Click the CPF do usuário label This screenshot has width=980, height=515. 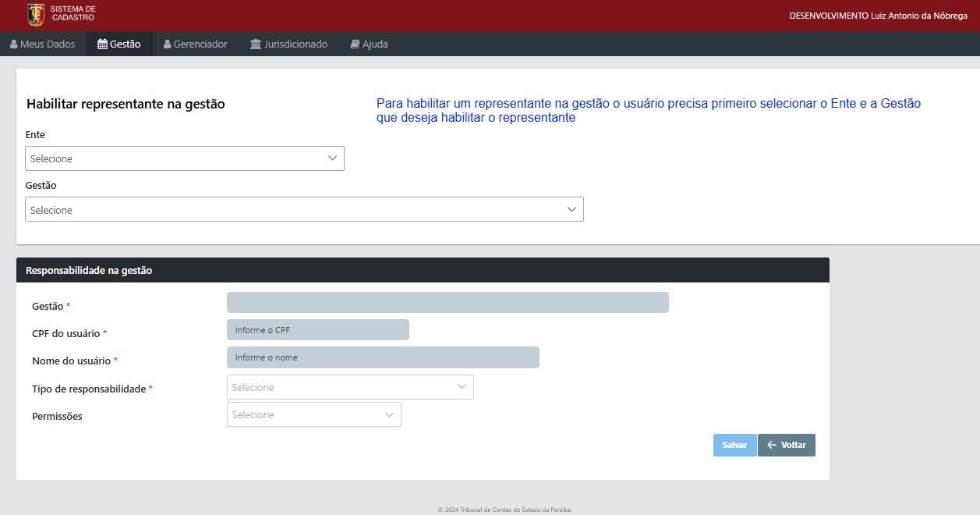coord(66,334)
